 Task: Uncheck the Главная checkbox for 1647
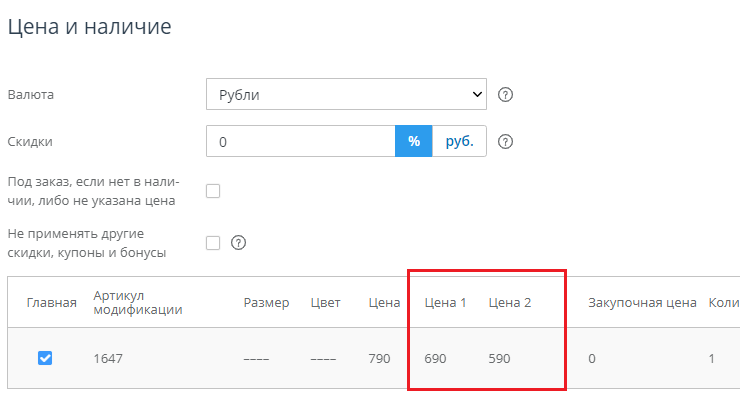(x=45, y=358)
